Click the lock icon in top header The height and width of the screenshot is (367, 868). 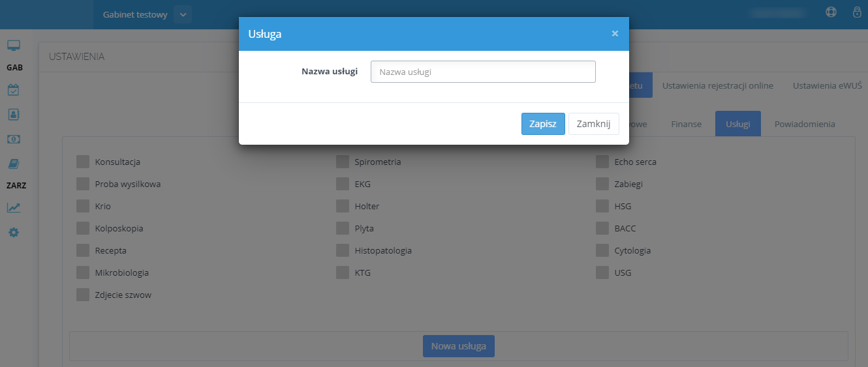coord(857,12)
